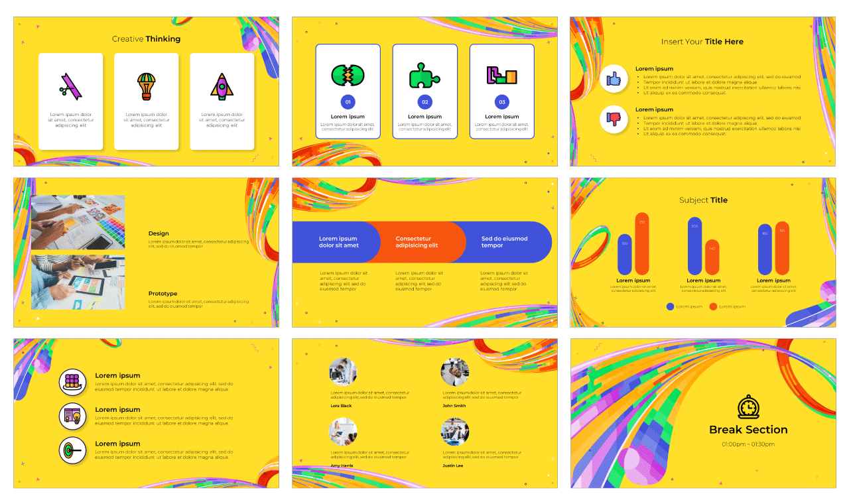Select the thumbs up icon

614,79
